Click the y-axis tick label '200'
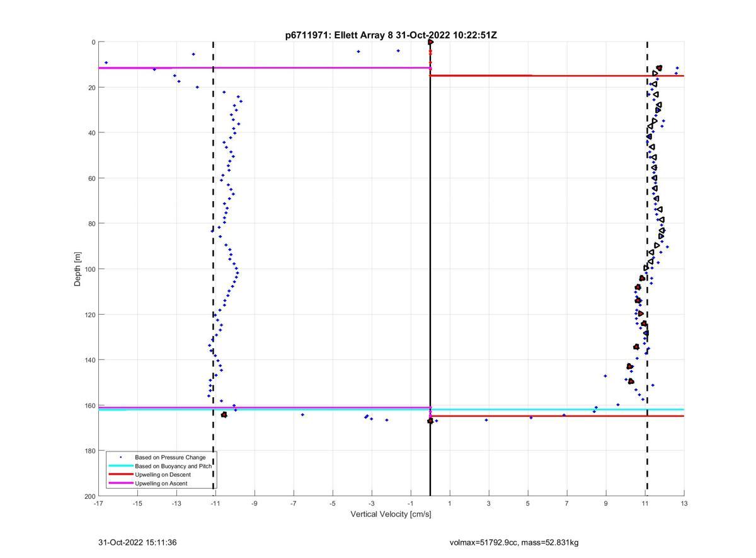The height and width of the screenshot is (558, 756). click(89, 496)
